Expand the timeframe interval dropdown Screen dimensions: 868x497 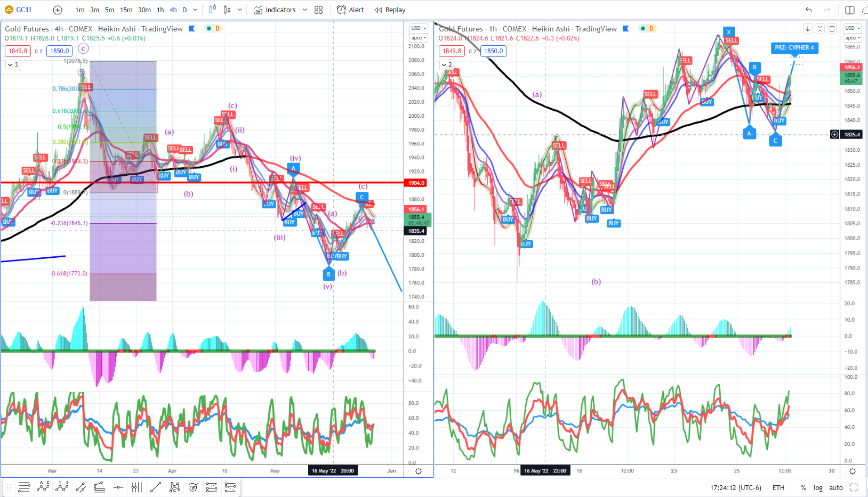tap(195, 10)
